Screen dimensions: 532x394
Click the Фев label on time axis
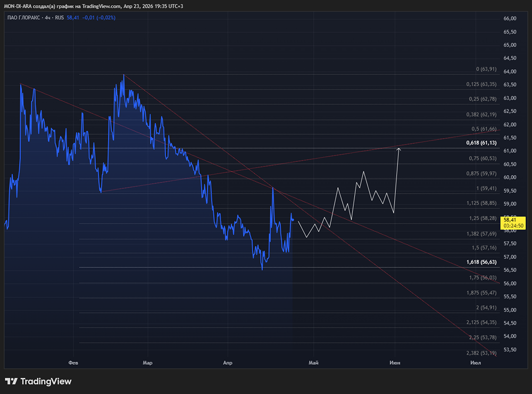73,363
